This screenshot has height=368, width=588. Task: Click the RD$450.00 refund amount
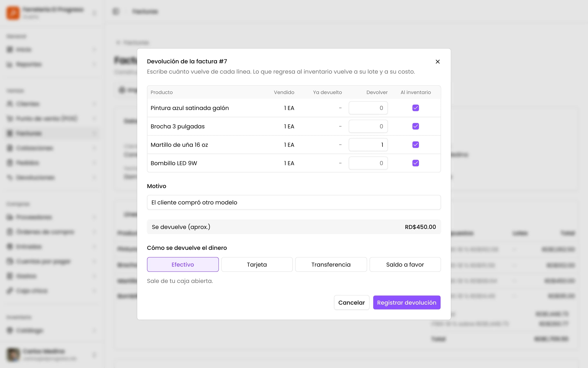(x=420, y=227)
